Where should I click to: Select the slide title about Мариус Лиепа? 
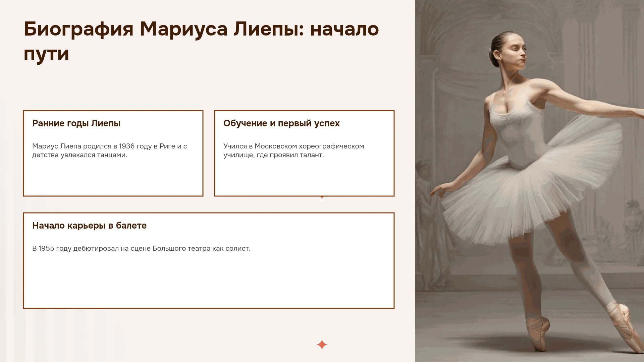click(201, 41)
